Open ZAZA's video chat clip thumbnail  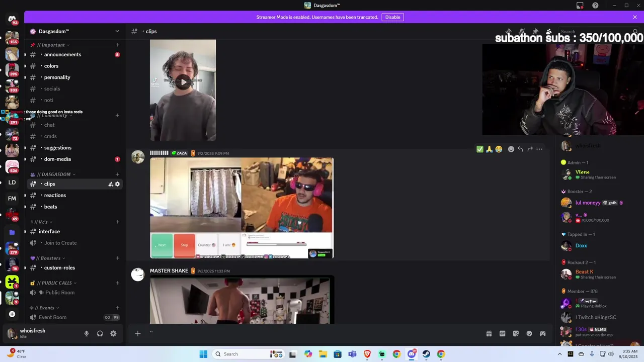[x=242, y=208]
